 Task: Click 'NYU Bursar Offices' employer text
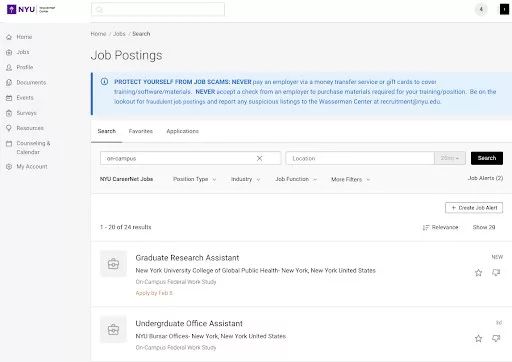coord(162,336)
